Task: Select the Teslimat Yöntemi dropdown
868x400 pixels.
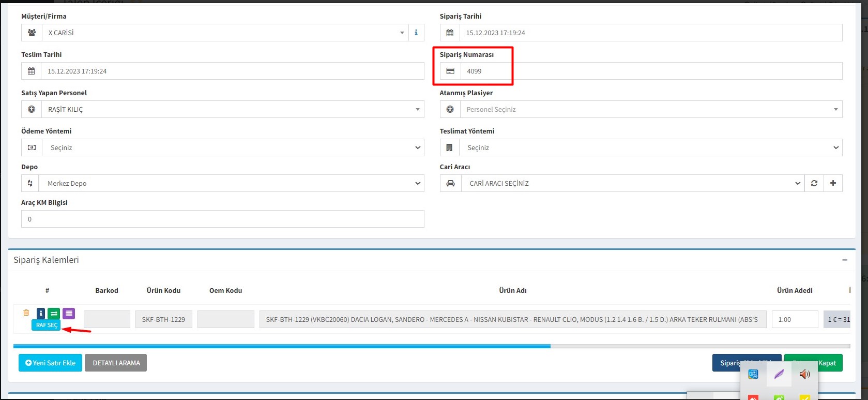Action: pyautogui.click(x=650, y=147)
